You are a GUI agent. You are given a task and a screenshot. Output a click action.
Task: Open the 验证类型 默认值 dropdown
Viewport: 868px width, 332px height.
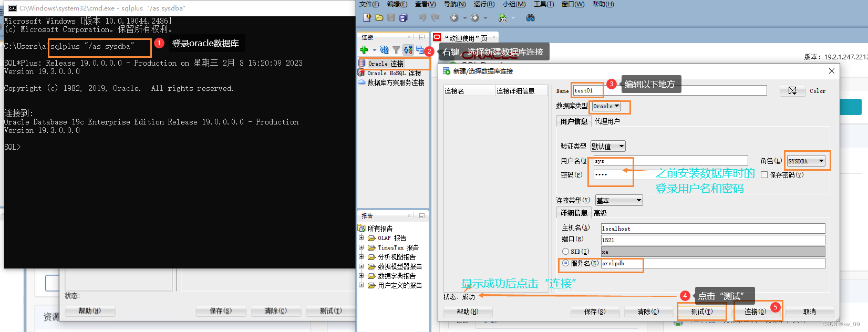[x=608, y=147]
